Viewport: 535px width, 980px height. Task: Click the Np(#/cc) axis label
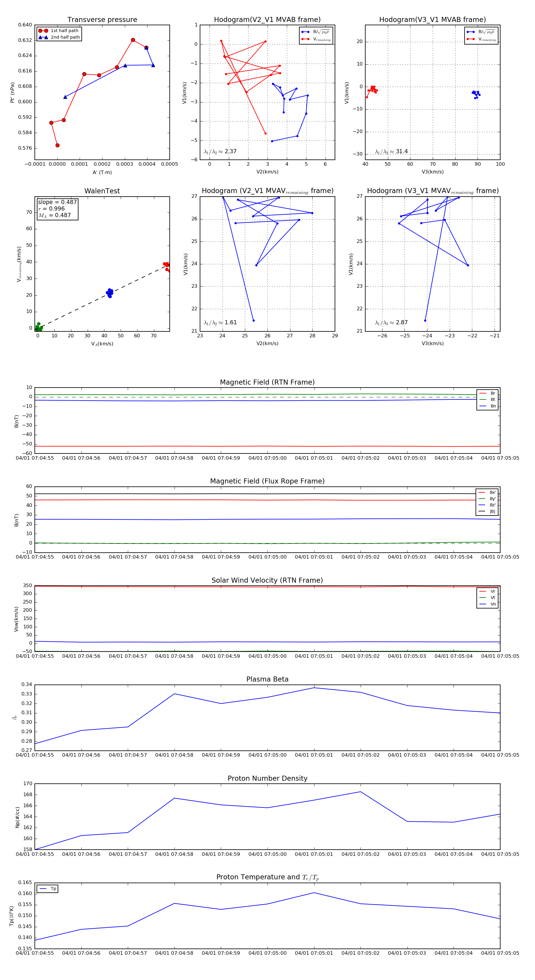[x=17, y=817]
